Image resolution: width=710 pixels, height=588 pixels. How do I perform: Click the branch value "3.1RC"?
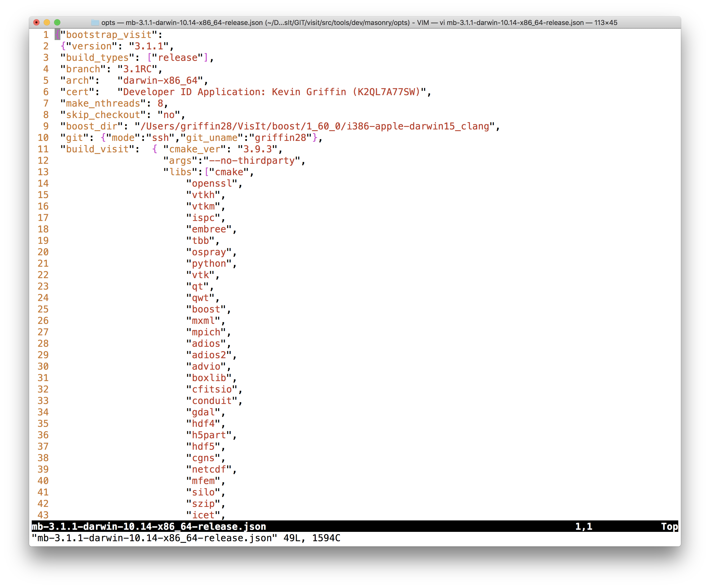(137, 69)
